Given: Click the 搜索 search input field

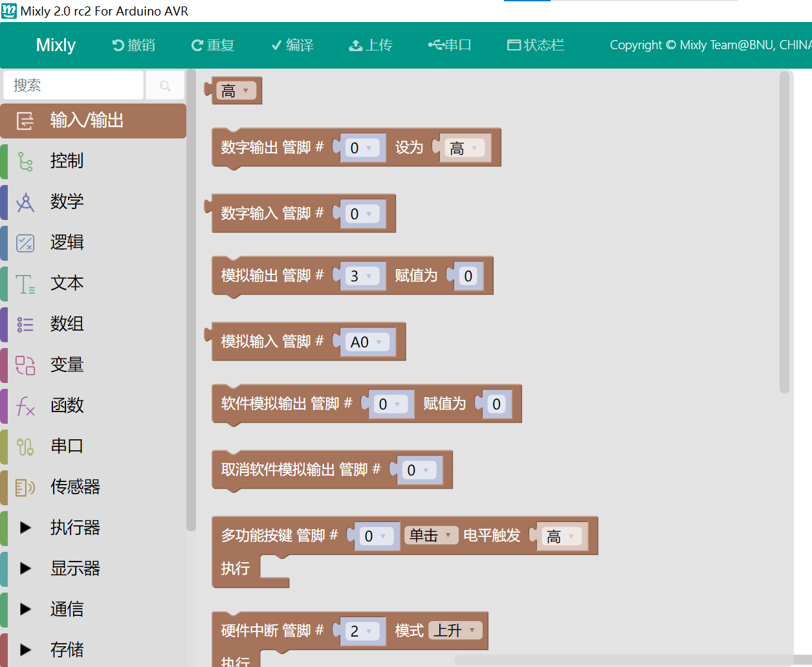Looking at the screenshot, I should click(73, 85).
